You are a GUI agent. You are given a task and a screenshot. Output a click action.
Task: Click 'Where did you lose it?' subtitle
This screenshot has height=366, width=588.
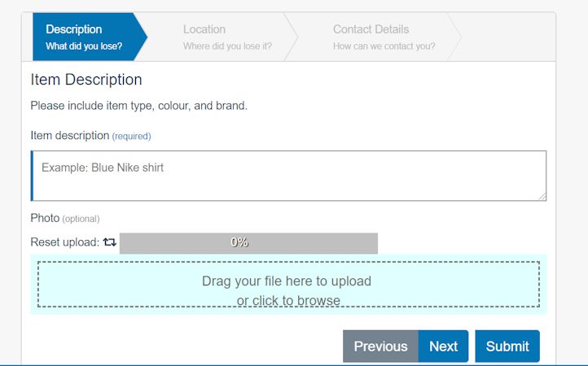click(227, 46)
